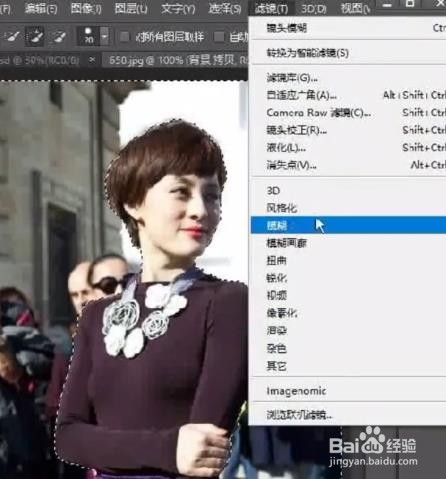Select 消失点(V)... filter
The image size is (446, 479).
(348, 165)
